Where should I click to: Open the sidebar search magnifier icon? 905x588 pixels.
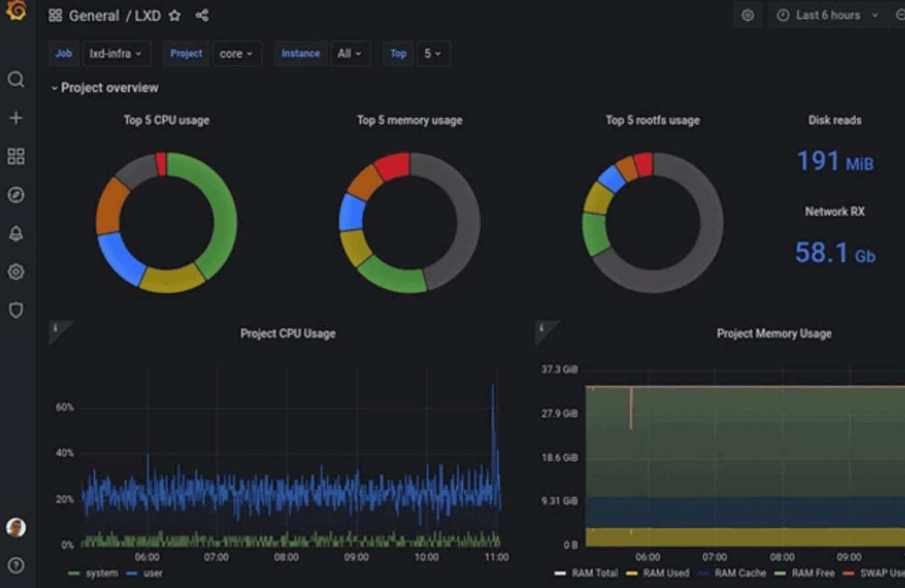[16, 80]
